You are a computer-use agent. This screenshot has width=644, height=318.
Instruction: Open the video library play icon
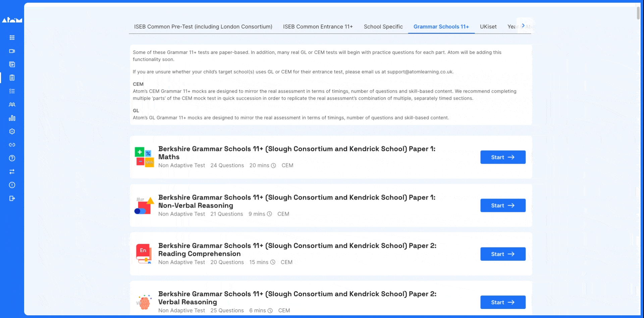point(12,64)
